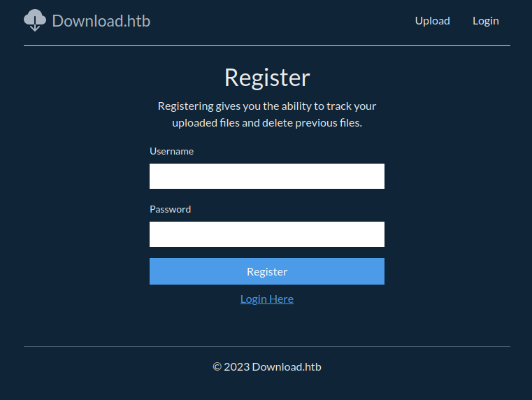532x400 pixels.
Task: Click the 'uploaded files and delete previous files' line
Action: point(266,123)
